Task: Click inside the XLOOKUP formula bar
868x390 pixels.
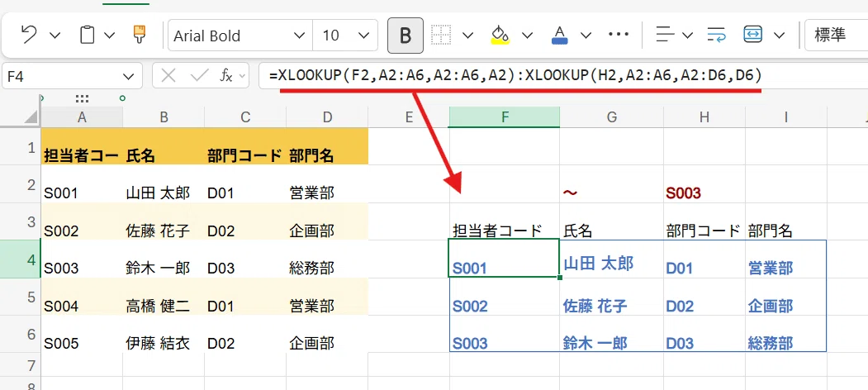Action: click(563, 76)
